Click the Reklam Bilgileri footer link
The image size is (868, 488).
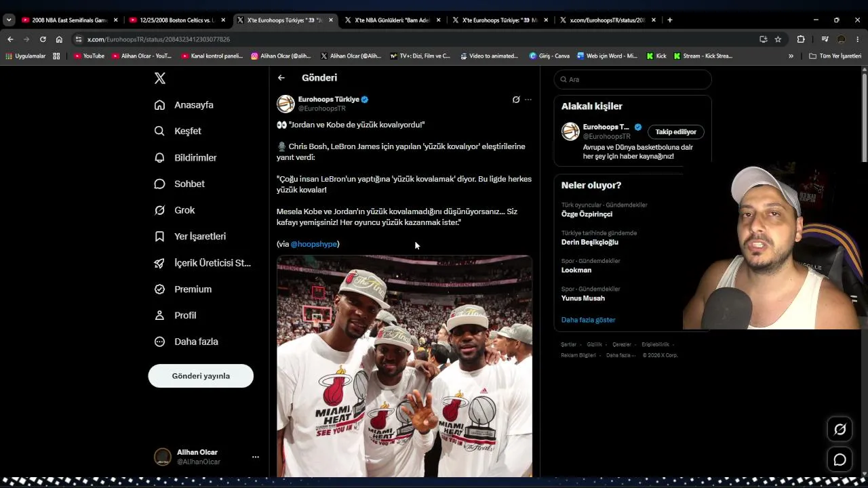(x=578, y=355)
